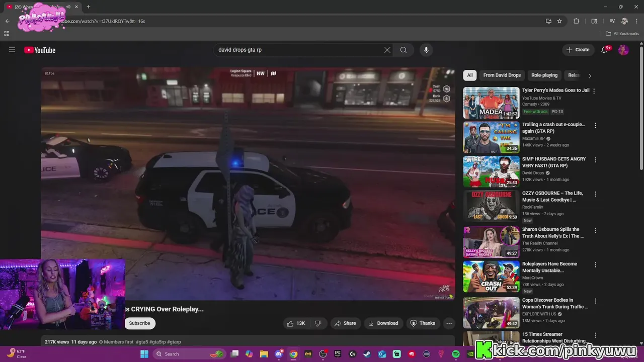Open the YouTube notifications bell

coord(605,50)
